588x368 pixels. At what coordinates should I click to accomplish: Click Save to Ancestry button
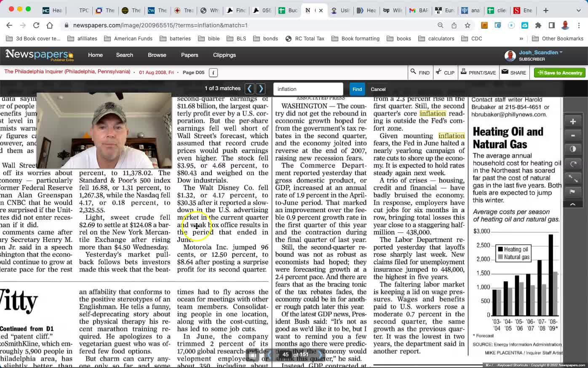point(560,72)
